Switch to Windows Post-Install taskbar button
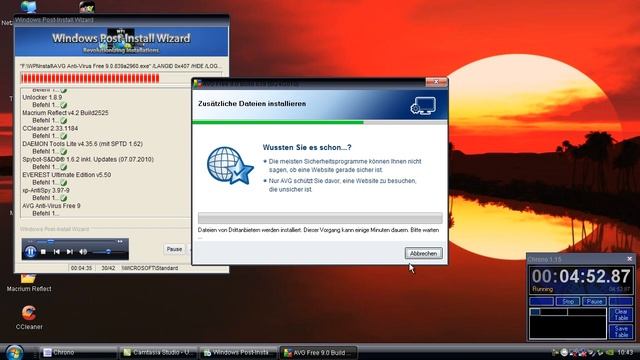The image size is (640, 360). [238, 352]
